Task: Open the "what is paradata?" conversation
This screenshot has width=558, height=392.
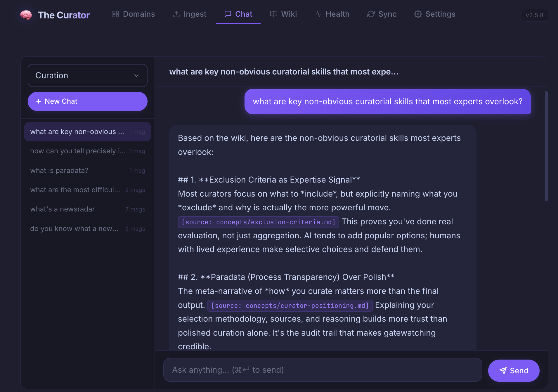Action: click(x=88, y=171)
